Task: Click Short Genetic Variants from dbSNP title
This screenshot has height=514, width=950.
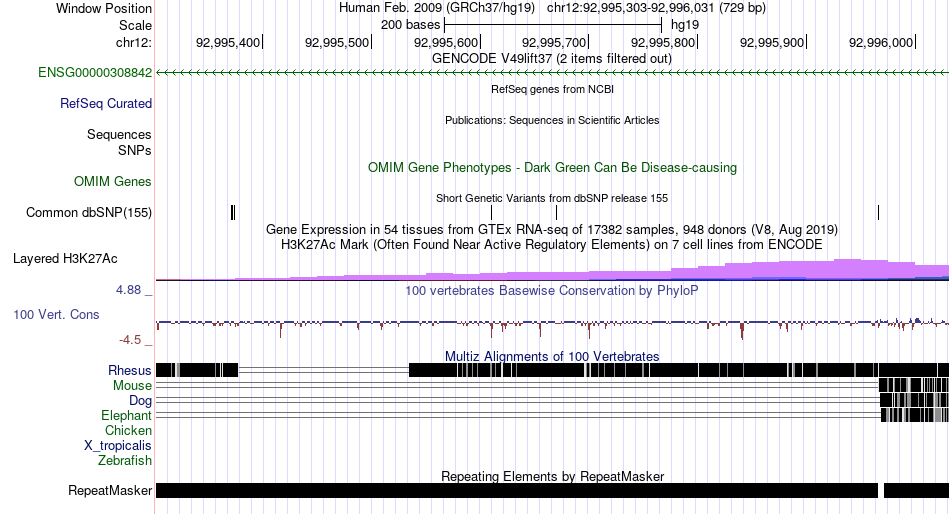Action: pos(552,198)
